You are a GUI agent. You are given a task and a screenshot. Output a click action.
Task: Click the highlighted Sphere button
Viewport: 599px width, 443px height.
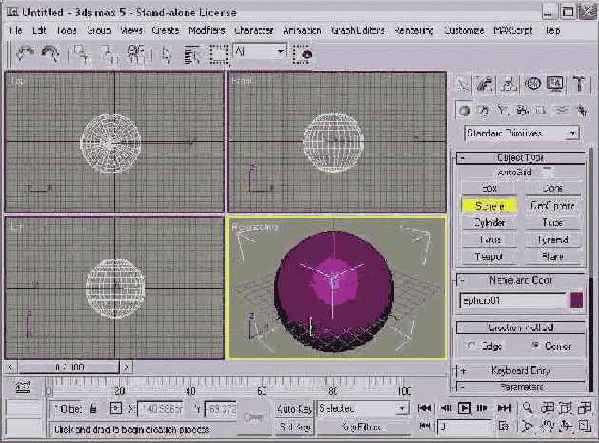pos(490,206)
